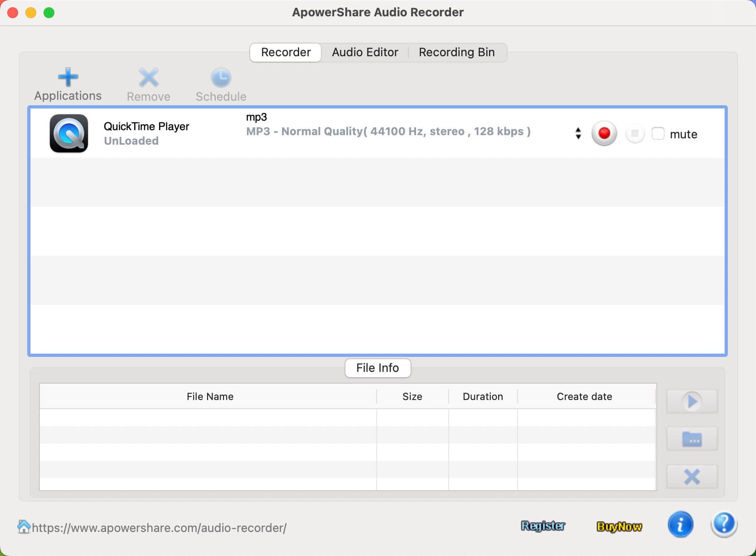Open the recording folder icon
The width and height of the screenshot is (756, 556).
(692, 439)
